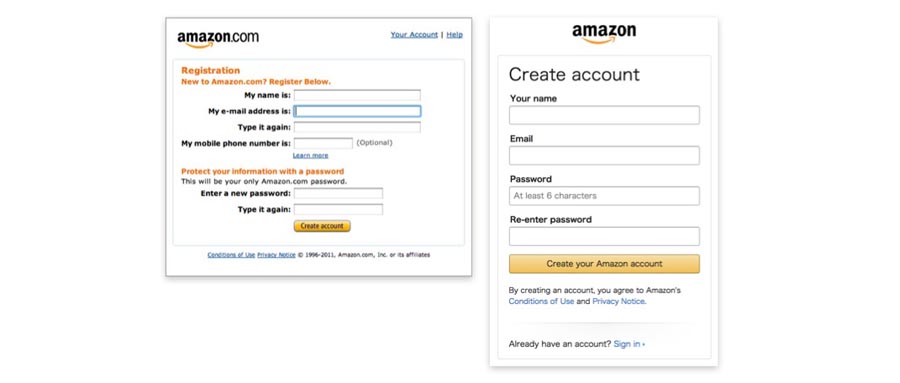Focus the Email field in new form
The height and width of the screenshot is (383, 900).
[604, 155]
